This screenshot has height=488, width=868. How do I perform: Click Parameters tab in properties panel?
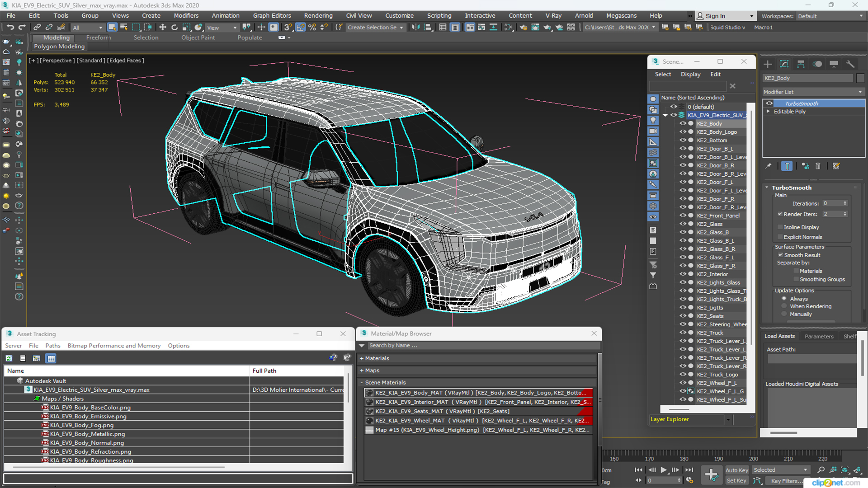(x=819, y=336)
